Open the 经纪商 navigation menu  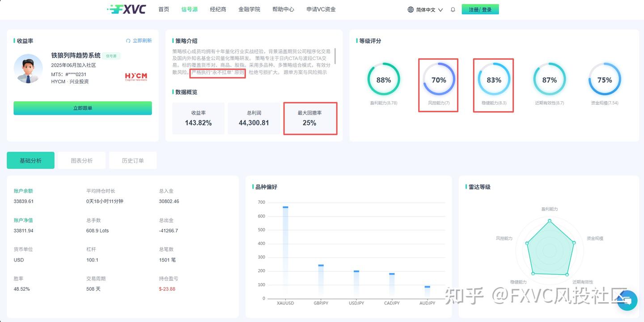pos(218,9)
